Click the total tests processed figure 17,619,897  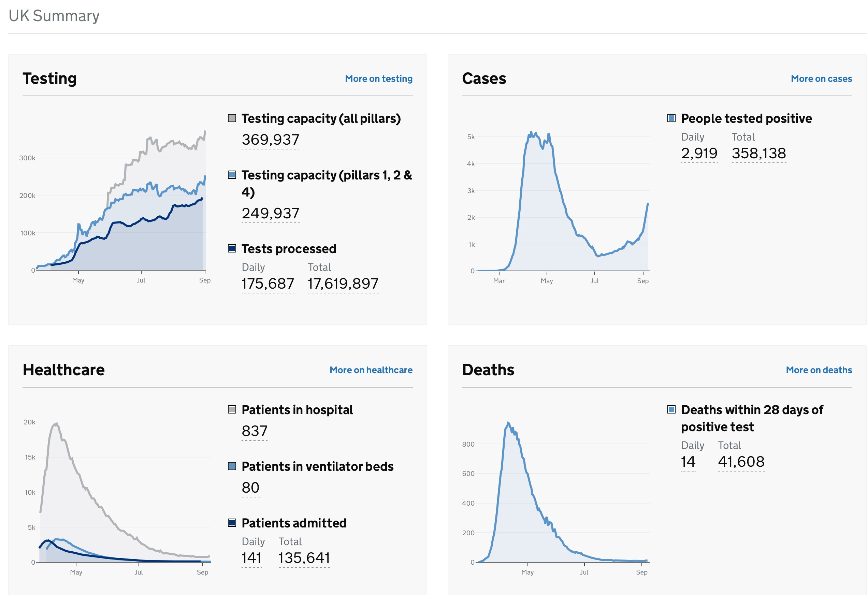click(x=343, y=284)
